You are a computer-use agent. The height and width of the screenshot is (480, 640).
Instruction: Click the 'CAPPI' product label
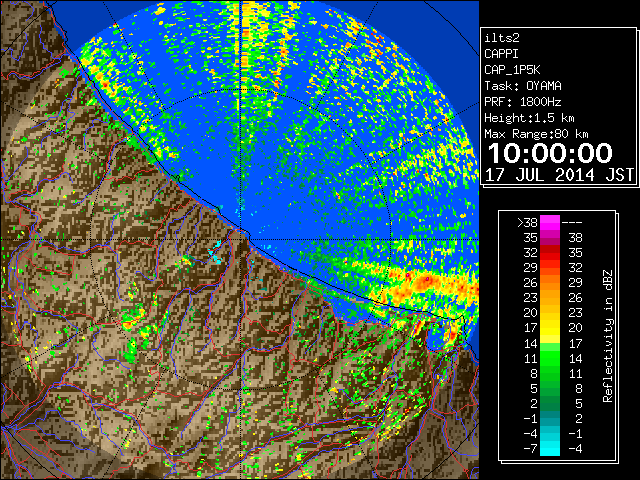pos(501,54)
